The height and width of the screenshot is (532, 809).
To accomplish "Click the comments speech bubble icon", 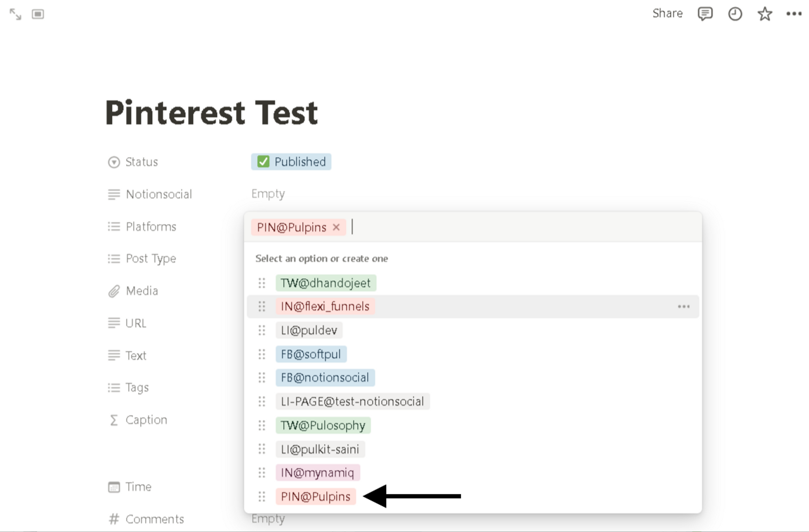I will tap(705, 14).
